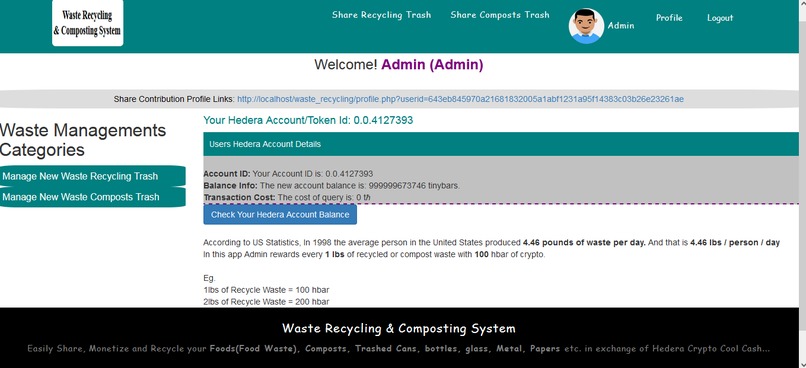This screenshot has height=368, width=806.
Task: Click the 4.46 pounds of waste per day text
Action: point(584,243)
